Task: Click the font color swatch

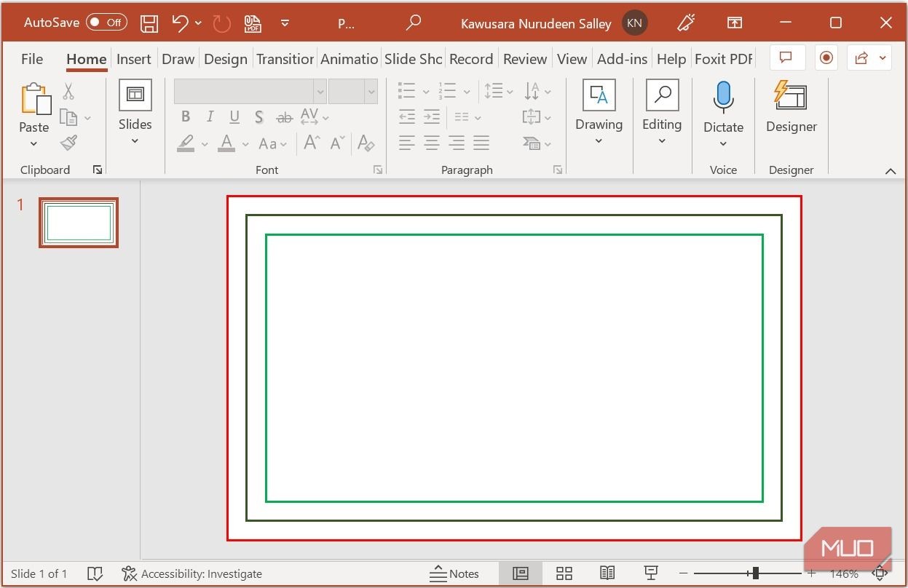Action: click(x=226, y=143)
